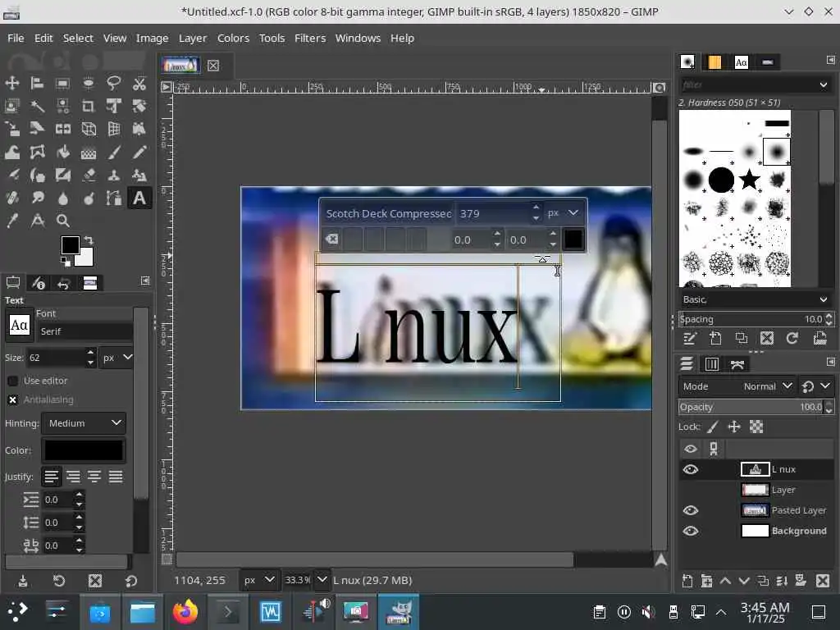Select the Paintbrush tool
Viewport: 840px width, 630px height.
[x=113, y=152]
